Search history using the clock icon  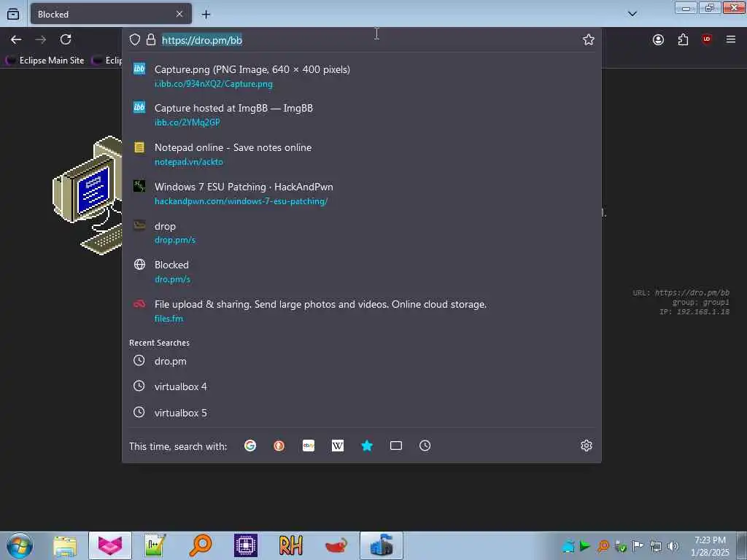point(425,446)
